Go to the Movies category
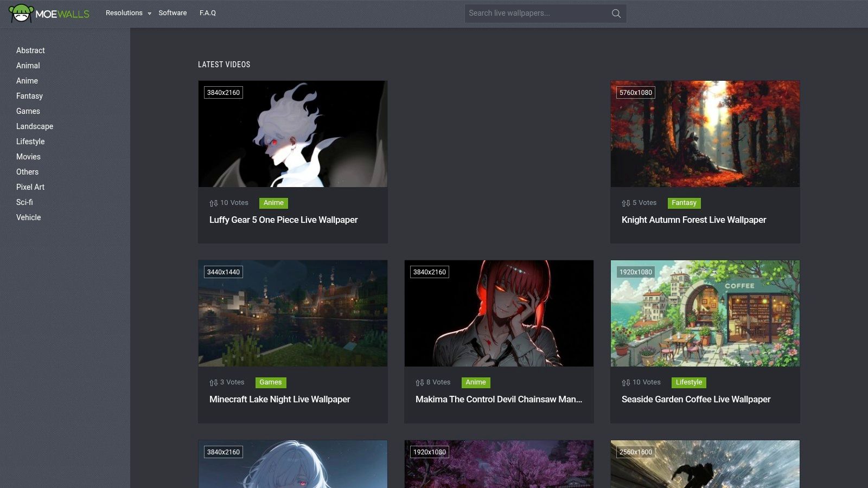Screen dimensions: 868x488 28,157
